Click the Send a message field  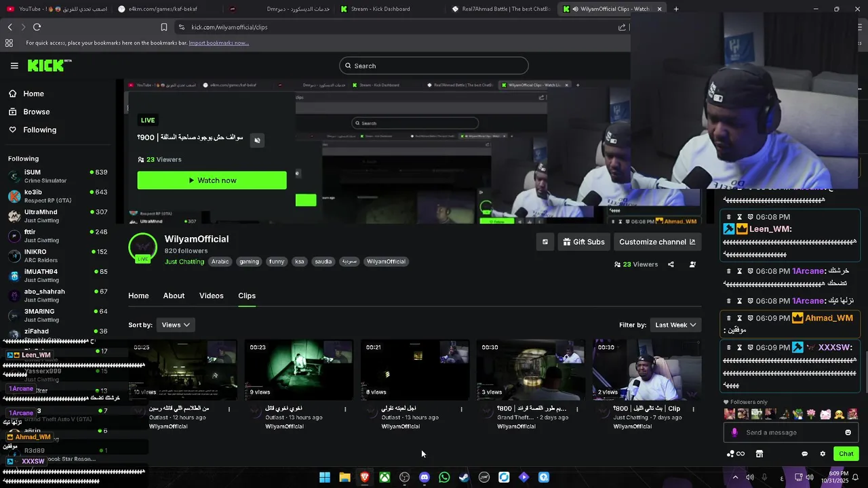tap(790, 432)
